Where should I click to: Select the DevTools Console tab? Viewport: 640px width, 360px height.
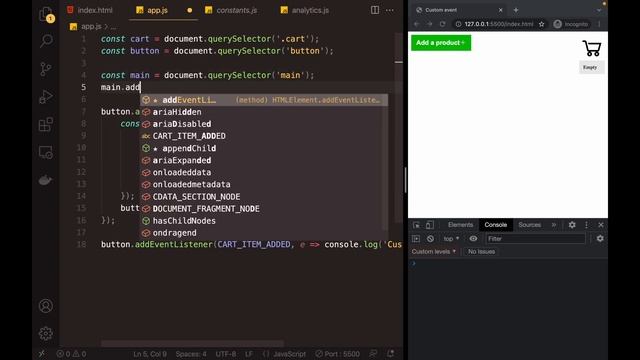point(496,225)
